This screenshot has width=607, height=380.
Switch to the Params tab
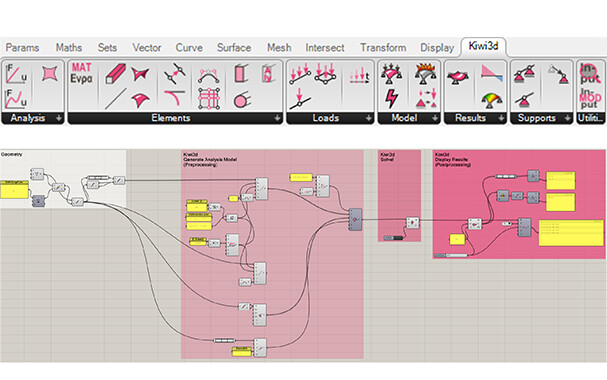pos(22,48)
